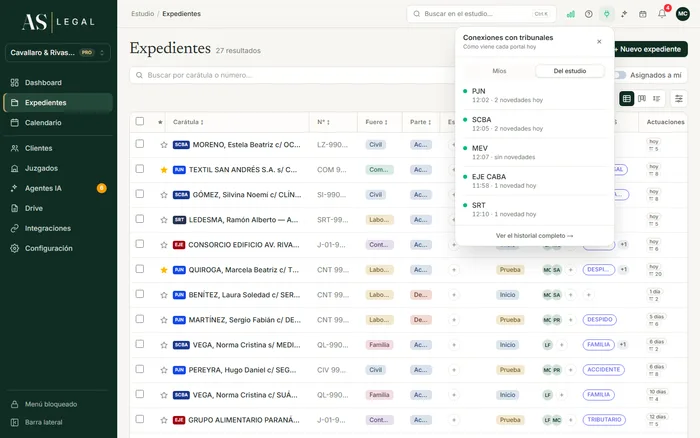The height and width of the screenshot is (438, 700).
Task: Star the GÓMEZ, Silvina Noemí expediente
Action: click(164, 195)
